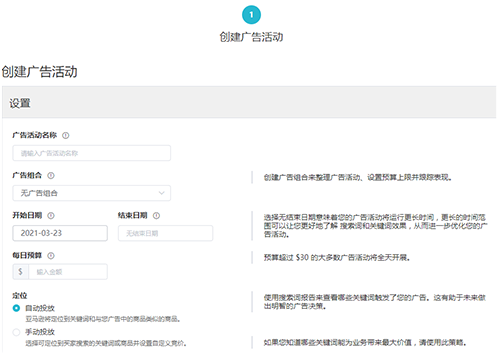
Task: Click help text starting 如果您知道哪些关键词
Action: (365, 343)
